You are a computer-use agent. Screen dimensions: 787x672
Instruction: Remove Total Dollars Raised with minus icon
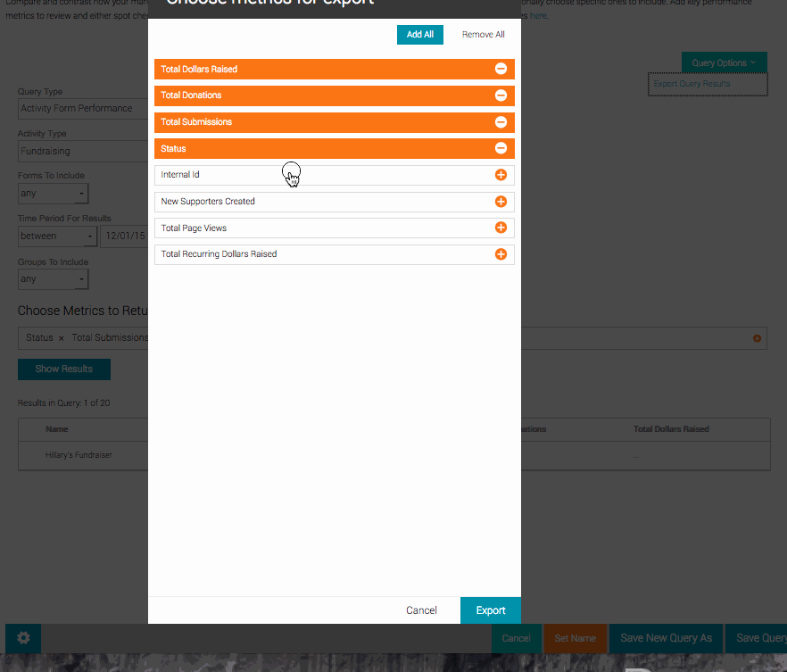[501, 69]
